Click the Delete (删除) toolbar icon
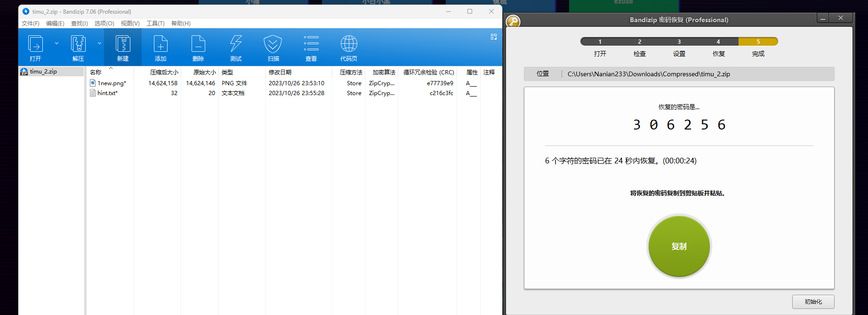This screenshot has width=868, height=315. [x=198, y=44]
